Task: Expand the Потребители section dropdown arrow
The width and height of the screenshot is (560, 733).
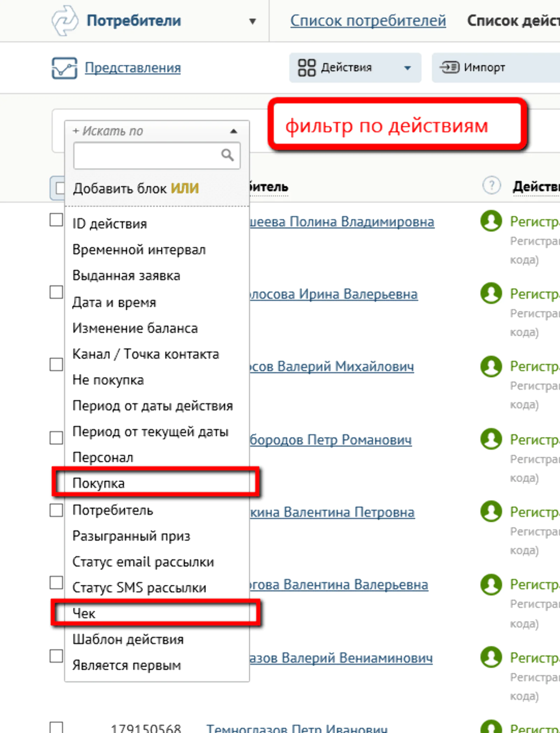Action: tap(252, 21)
